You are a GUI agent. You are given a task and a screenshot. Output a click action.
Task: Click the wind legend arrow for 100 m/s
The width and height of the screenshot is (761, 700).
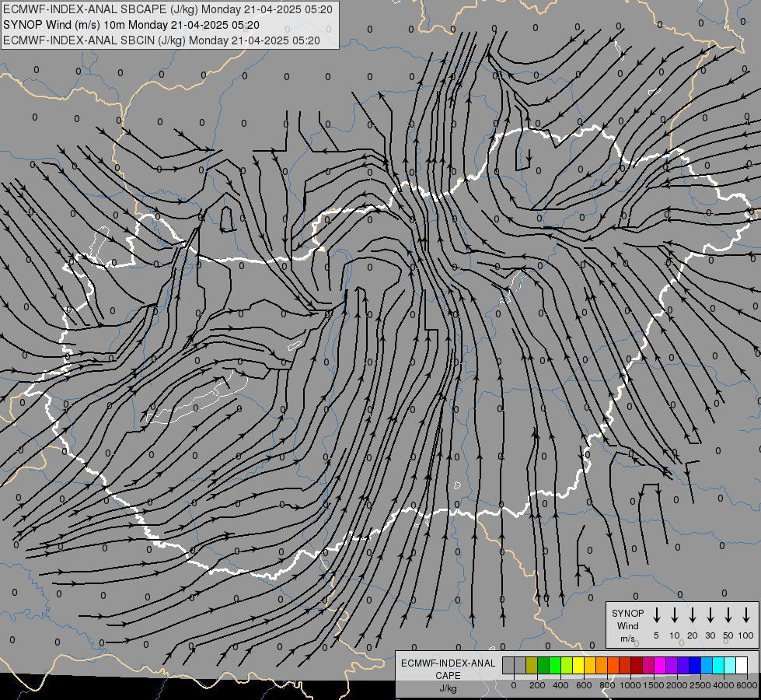[x=746, y=615]
